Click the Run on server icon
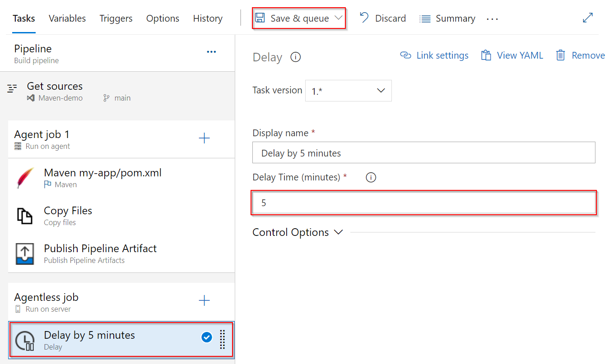Viewport: 609px width, 364px height. tap(18, 309)
